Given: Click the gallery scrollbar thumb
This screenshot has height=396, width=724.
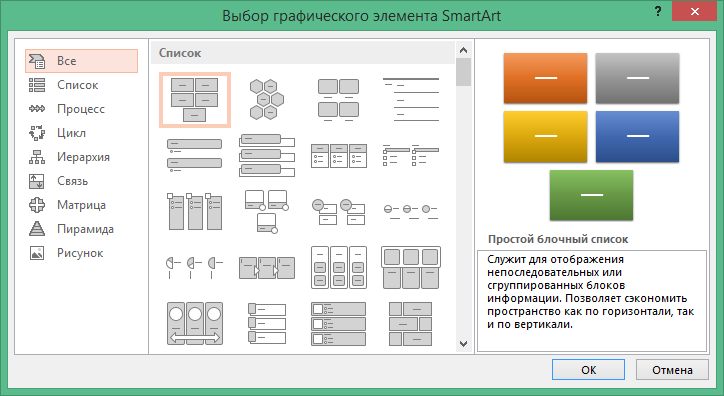Looking at the screenshot, I should click(x=464, y=72).
